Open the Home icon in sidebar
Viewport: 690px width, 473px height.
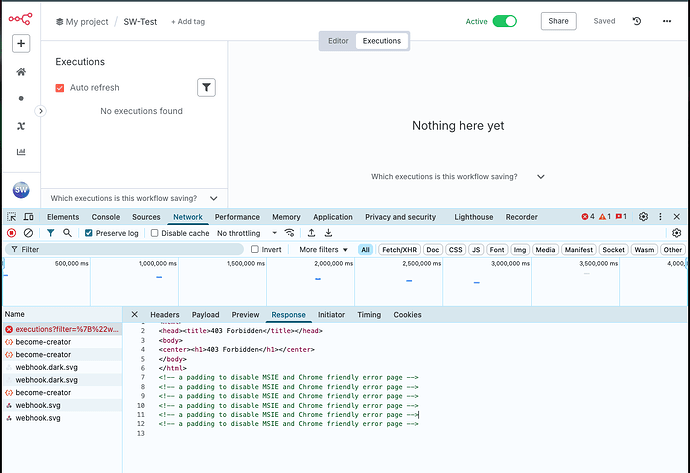[21, 72]
